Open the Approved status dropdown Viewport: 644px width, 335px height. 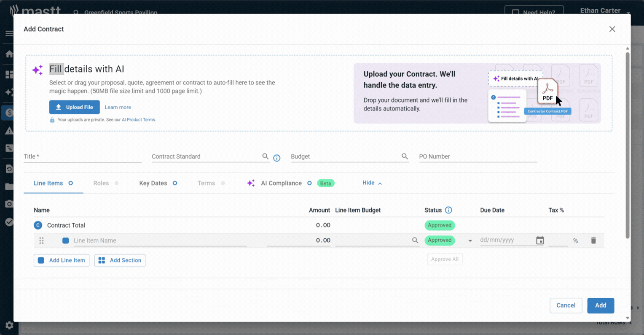click(x=470, y=240)
